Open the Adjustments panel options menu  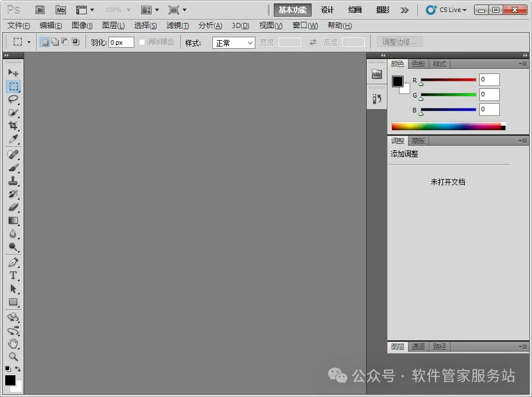[x=523, y=141]
